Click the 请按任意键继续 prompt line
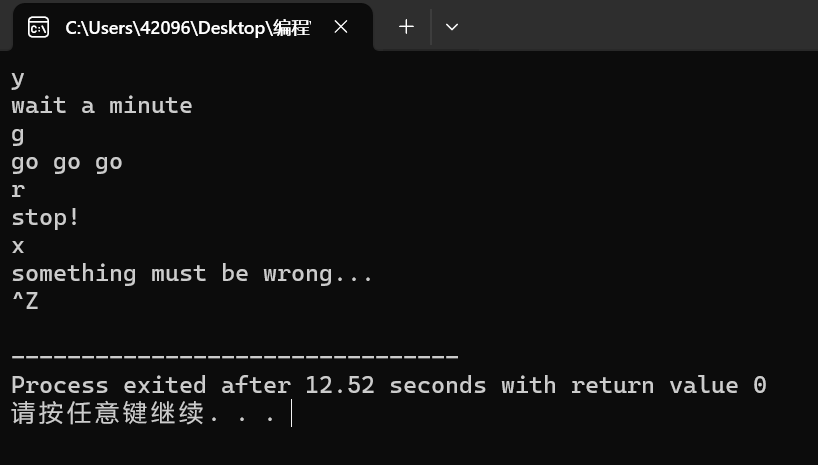Viewport: 818px width, 465px height. (143, 413)
